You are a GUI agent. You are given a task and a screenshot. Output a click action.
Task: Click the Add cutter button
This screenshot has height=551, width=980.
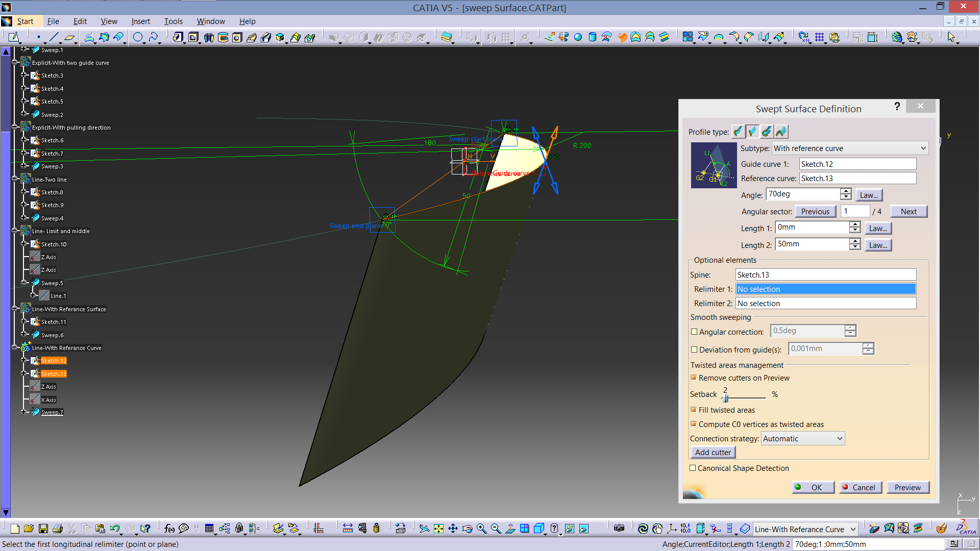[x=713, y=452]
